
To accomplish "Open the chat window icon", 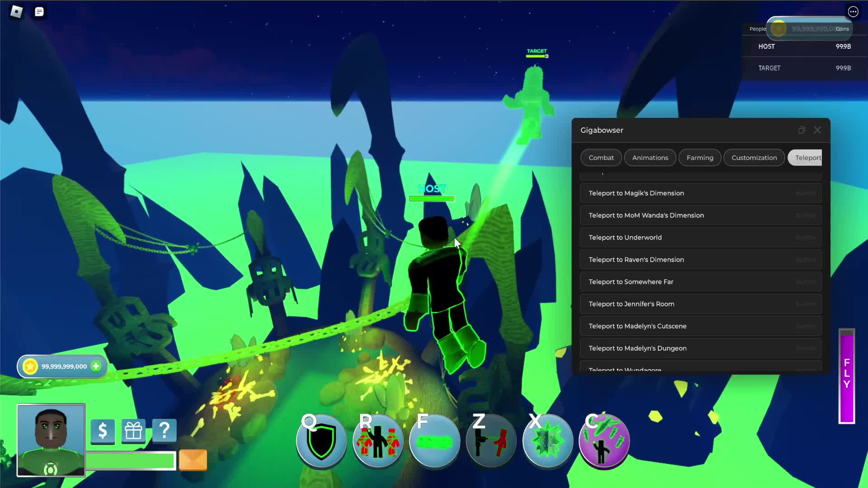I will pyautogui.click(x=39, y=12).
